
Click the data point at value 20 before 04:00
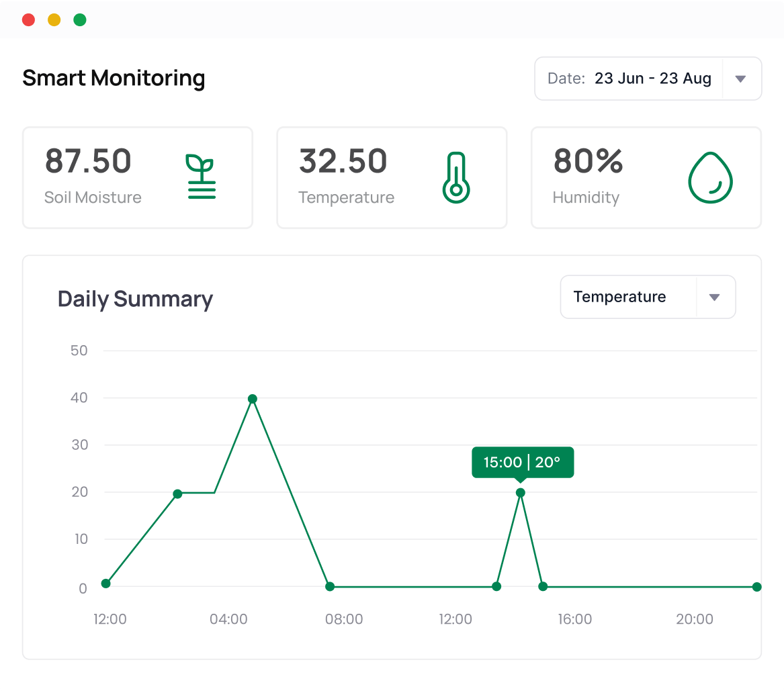[x=177, y=494]
